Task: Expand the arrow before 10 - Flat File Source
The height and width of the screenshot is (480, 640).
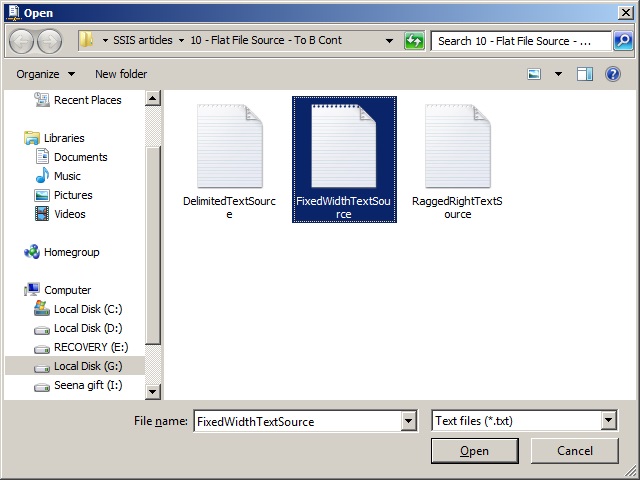Action: [182, 40]
